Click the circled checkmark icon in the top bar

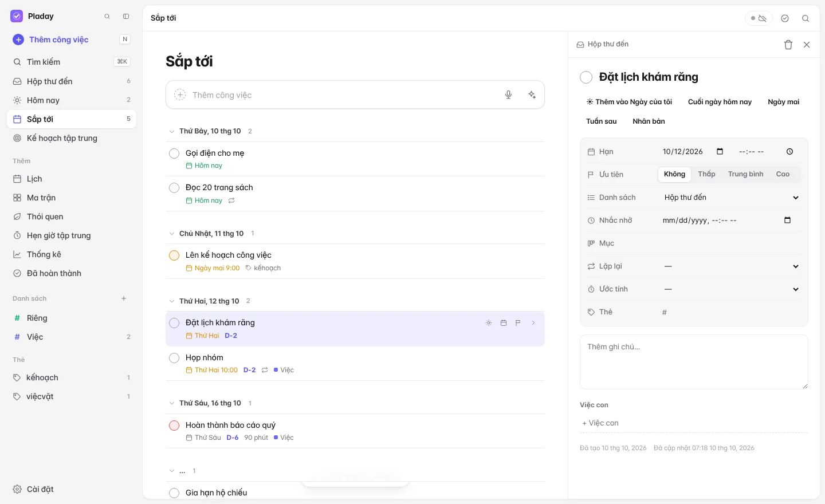(785, 18)
